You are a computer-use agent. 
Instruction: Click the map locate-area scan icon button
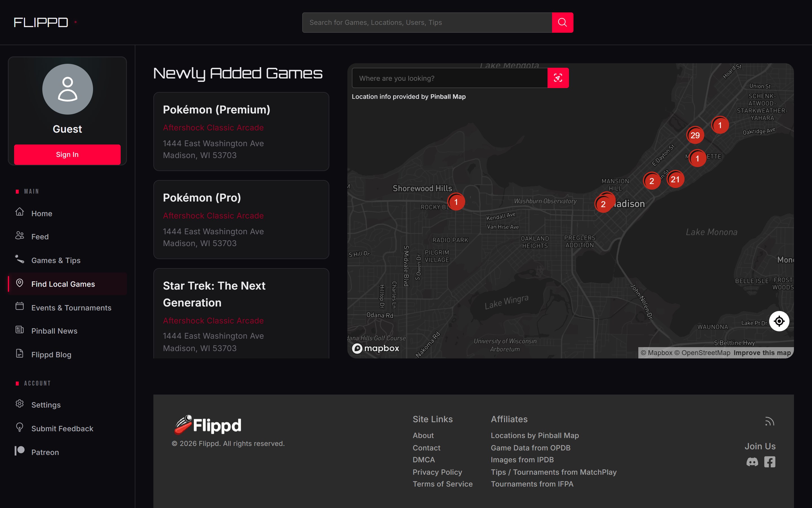(x=558, y=78)
